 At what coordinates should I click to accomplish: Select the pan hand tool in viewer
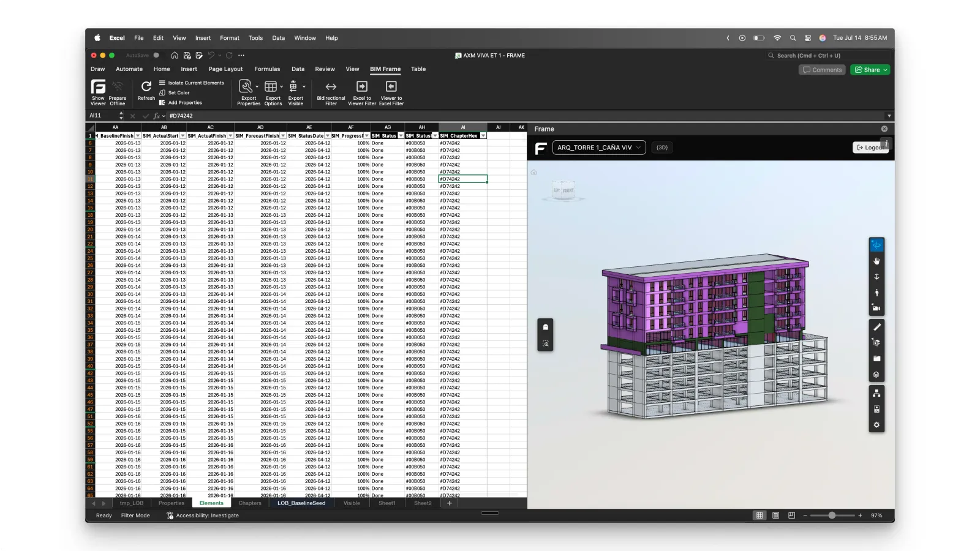coord(876,261)
